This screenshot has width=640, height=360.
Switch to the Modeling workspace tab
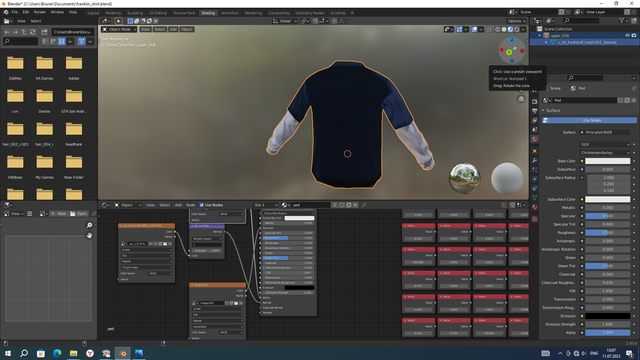113,13
